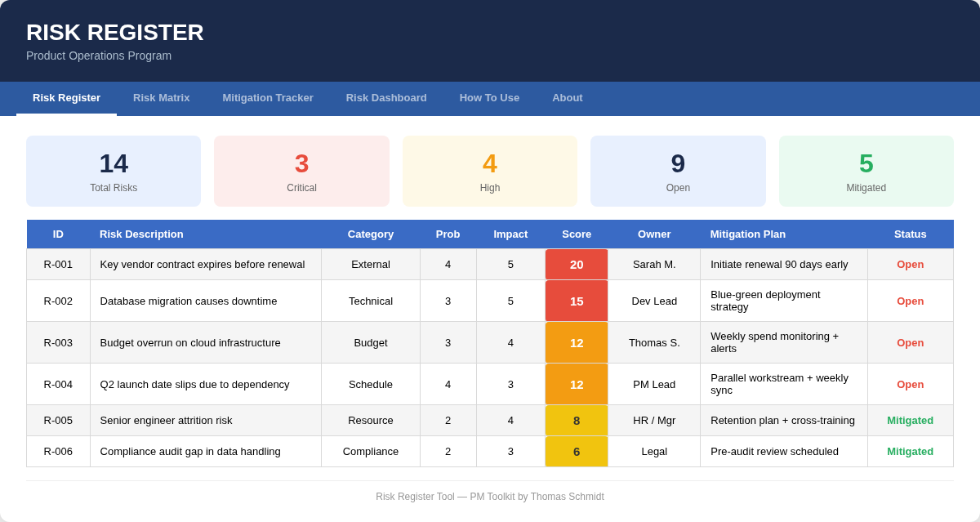Click the Mitigated status for R-005
The image size is (980, 522).
(910, 420)
